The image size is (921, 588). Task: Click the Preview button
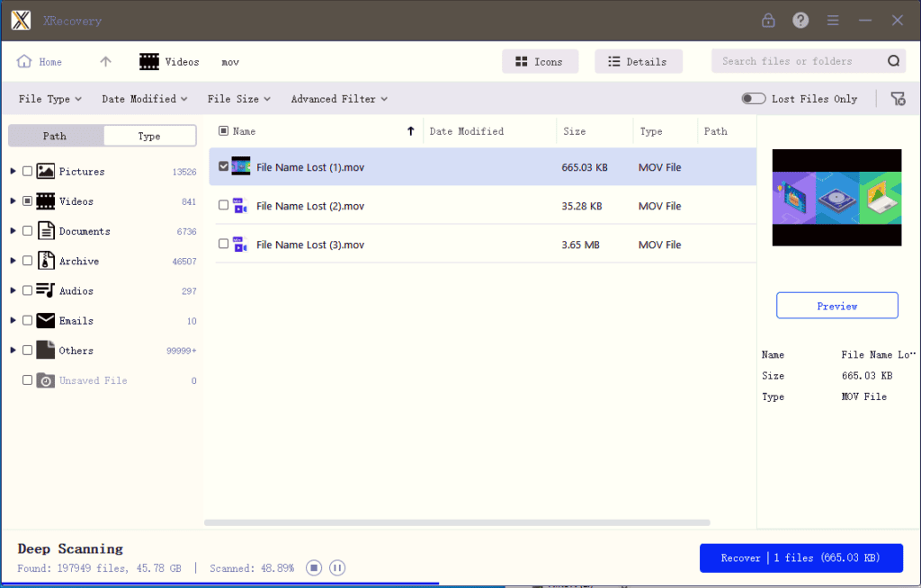point(836,306)
